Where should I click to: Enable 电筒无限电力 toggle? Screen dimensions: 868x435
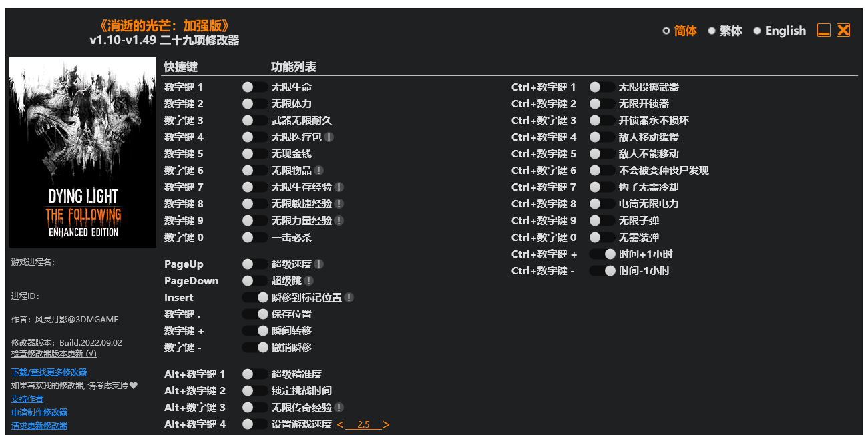coord(602,204)
